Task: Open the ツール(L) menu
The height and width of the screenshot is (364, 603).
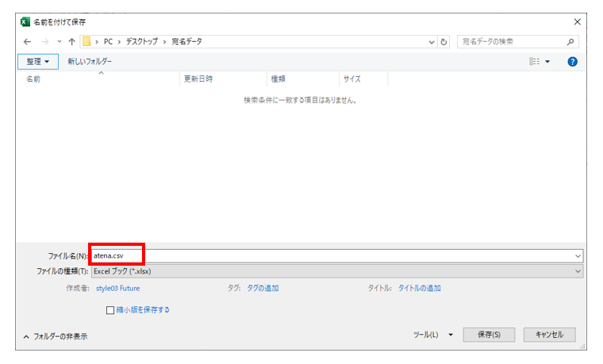Action: pyautogui.click(x=433, y=335)
